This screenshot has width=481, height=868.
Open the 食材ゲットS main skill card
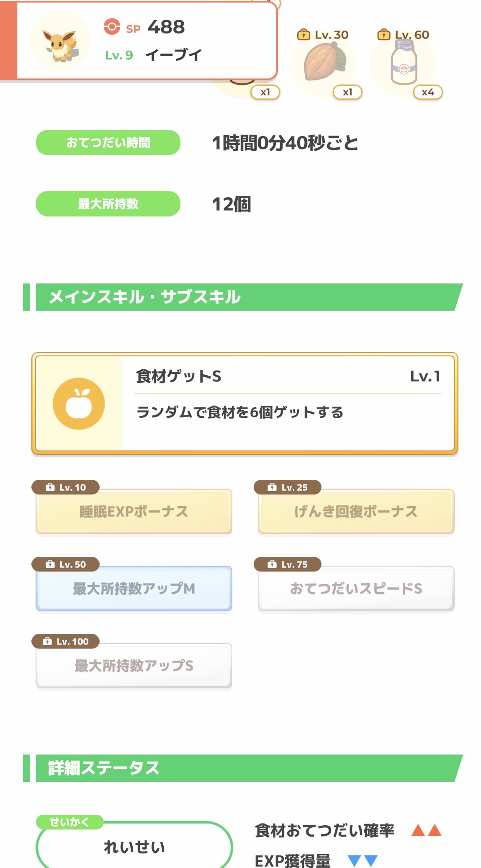click(x=245, y=404)
